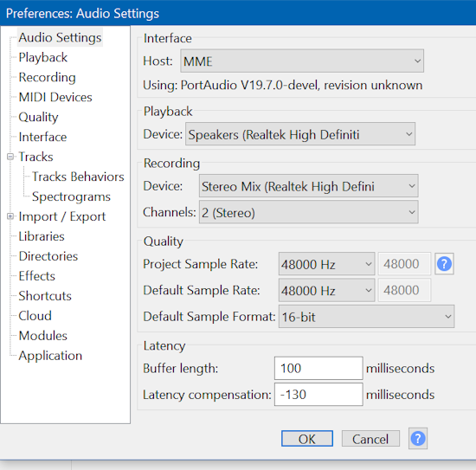Expand the Import / Export tree node
476x470 pixels.
point(10,216)
